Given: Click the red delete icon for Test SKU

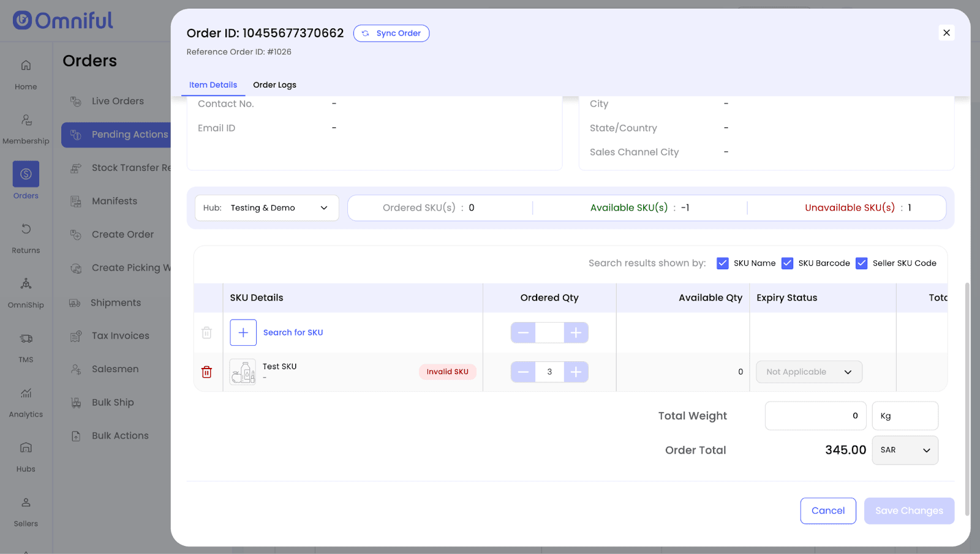Looking at the screenshot, I should pos(207,372).
